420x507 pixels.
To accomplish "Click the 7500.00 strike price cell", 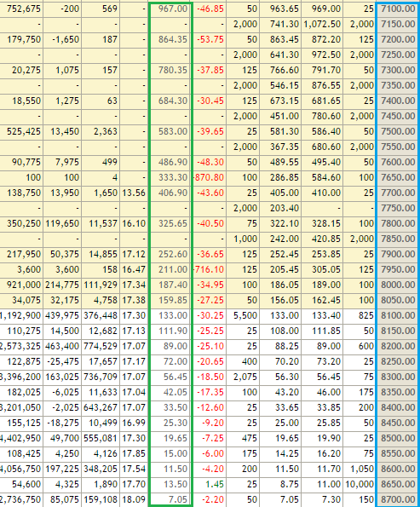I will (398, 131).
